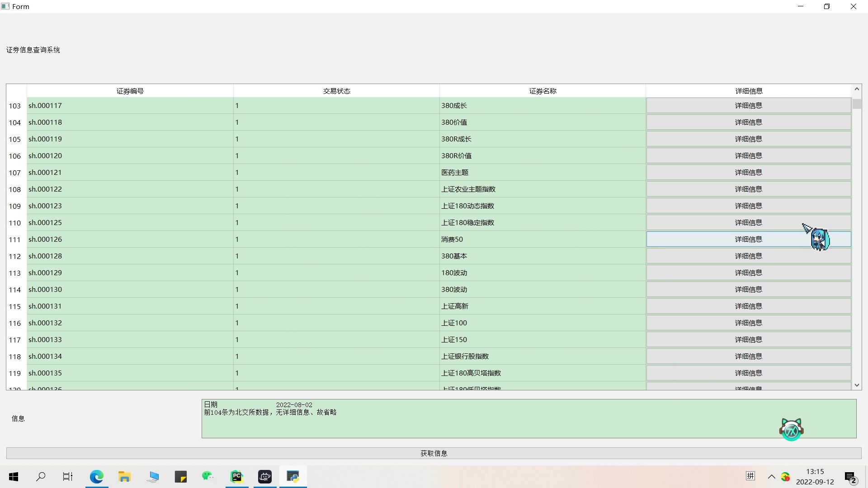Open taskbar search magnifier
This screenshot has height=488, width=868.
[x=41, y=477]
